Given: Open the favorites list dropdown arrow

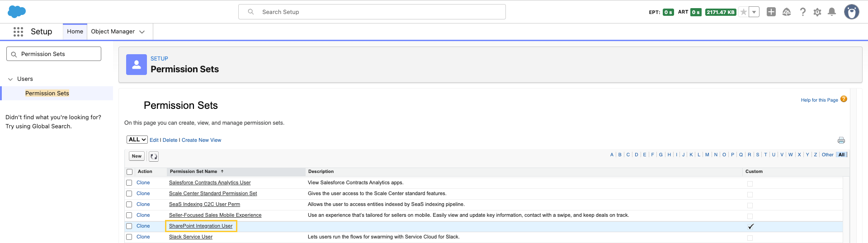Looking at the screenshot, I should tap(754, 12).
